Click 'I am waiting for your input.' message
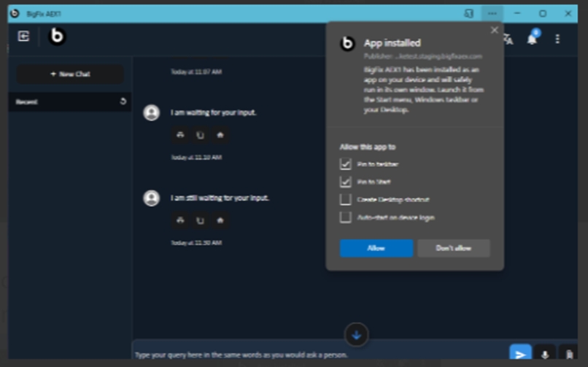The width and height of the screenshot is (588, 367). click(x=213, y=112)
